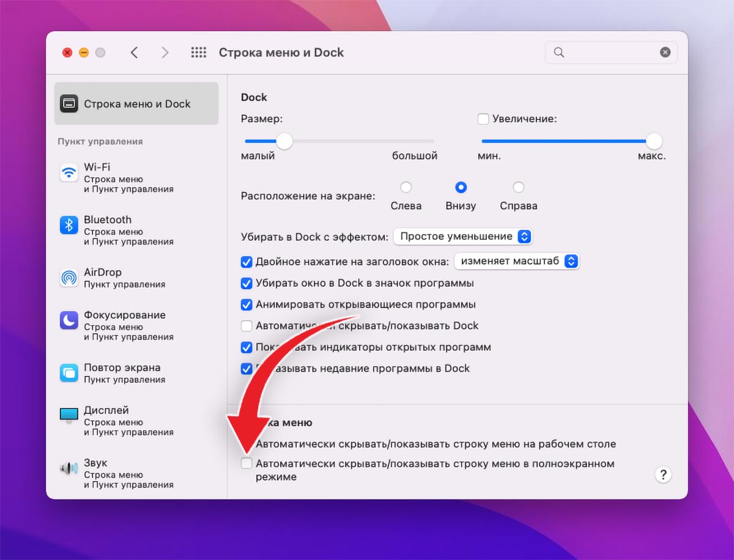Image resolution: width=734 pixels, height=560 pixels.
Task: Clear search with the X icon
Action: point(665,53)
